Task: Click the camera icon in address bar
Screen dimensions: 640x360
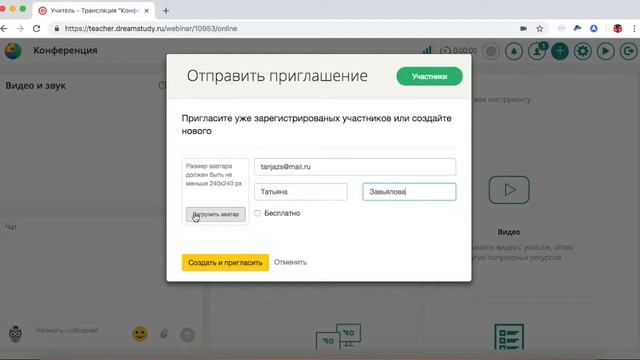Action: (523, 29)
